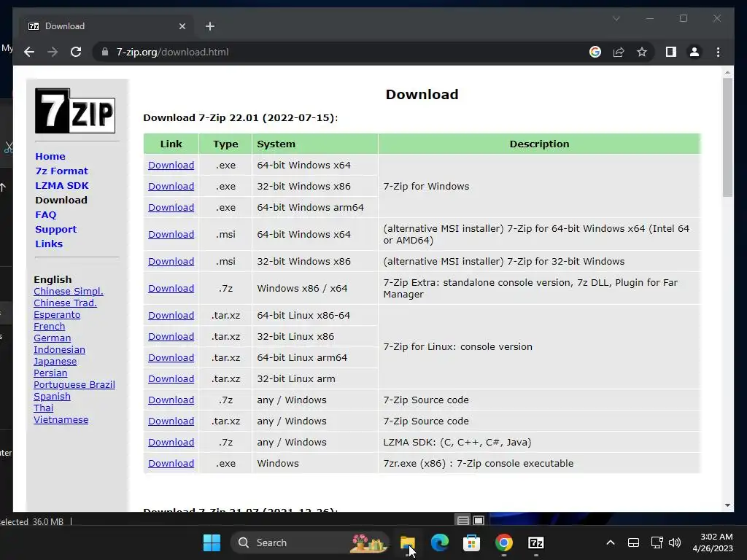Image resolution: width=747 pixels, height=560 pixels.
Task: Switch language to Japanese
Action: point(55,362)
